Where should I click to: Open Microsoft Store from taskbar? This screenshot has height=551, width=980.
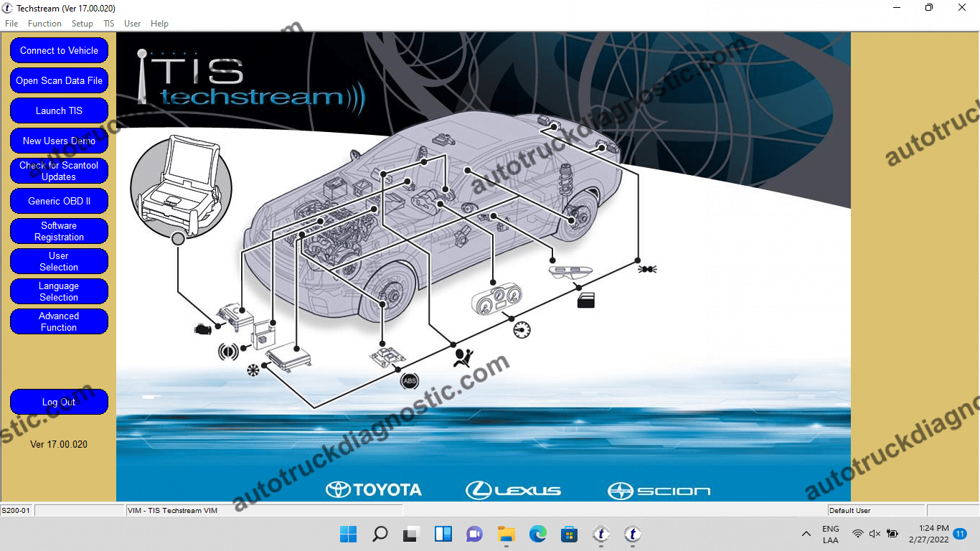(x=570, y=534)
